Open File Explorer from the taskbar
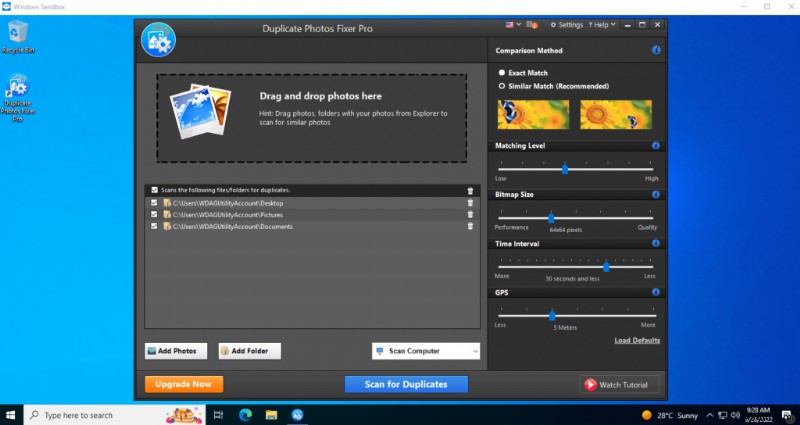The width and height of the screenshot is (800, 425). pyautogui.click(x=271, y=415)
